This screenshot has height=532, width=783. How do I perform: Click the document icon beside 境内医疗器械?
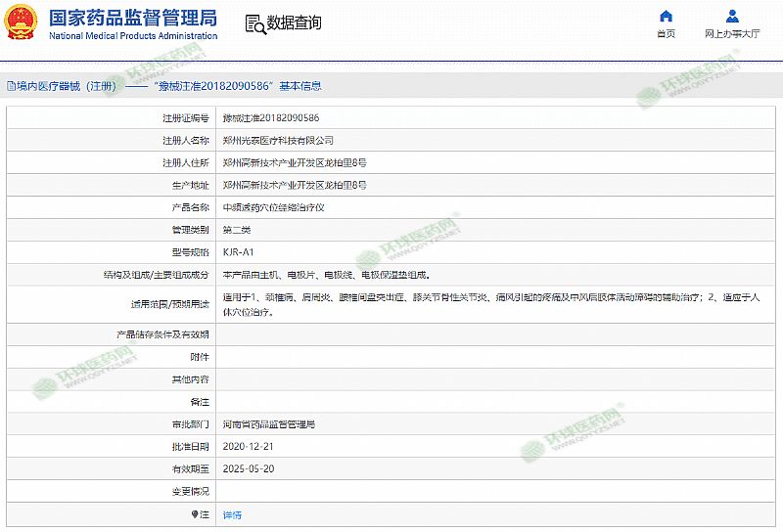pyautogui.click(x=9, y=86)
